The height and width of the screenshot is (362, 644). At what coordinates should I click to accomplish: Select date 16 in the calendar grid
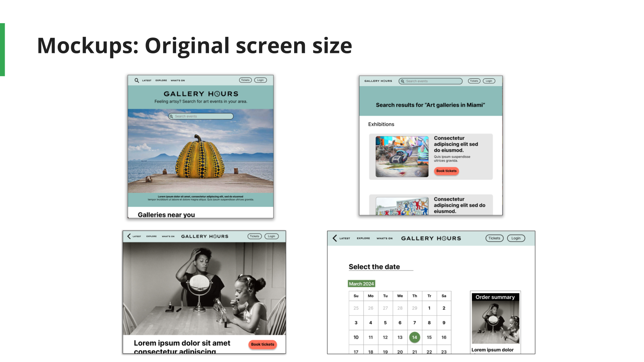[444, 337]
